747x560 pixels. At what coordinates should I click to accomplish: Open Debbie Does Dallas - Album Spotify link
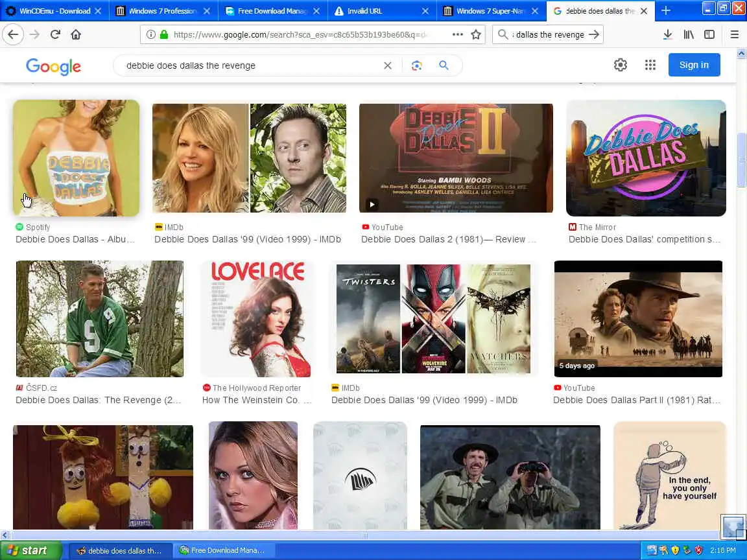coord(75,240)
